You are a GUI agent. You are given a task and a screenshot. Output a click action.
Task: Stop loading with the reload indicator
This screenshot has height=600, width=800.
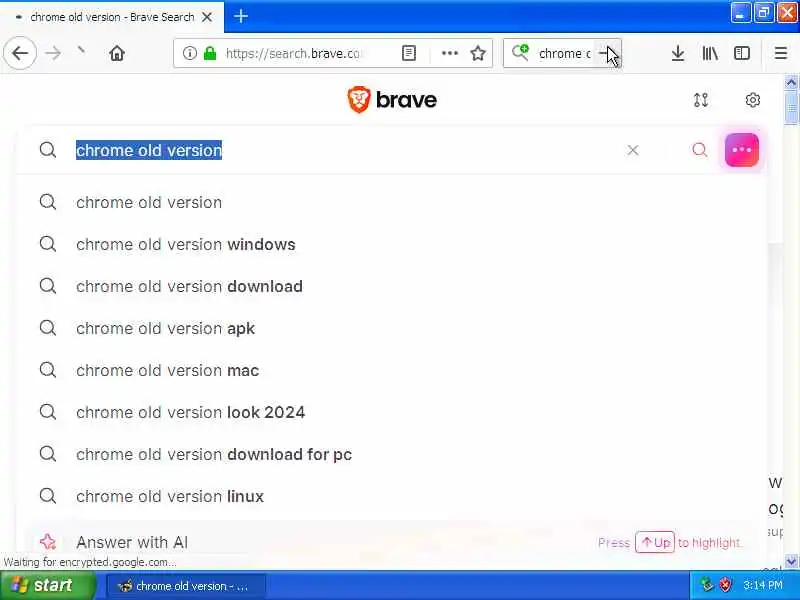(82, 51)
